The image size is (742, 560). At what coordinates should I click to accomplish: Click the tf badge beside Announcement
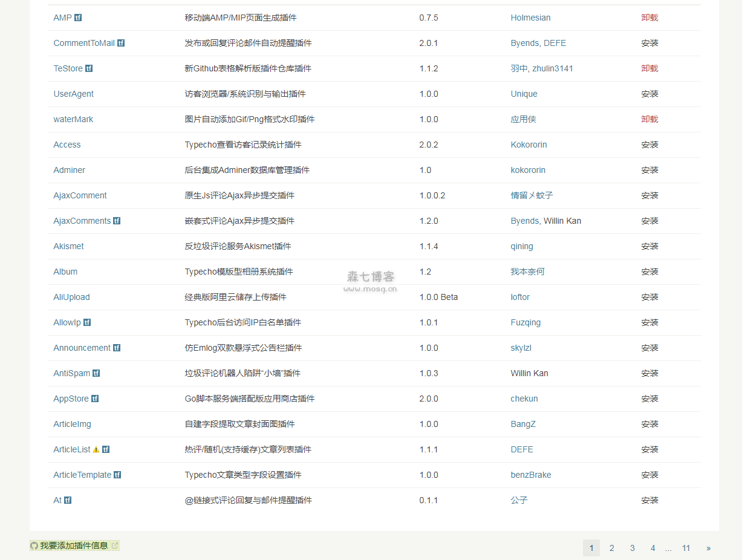point(117,348)
